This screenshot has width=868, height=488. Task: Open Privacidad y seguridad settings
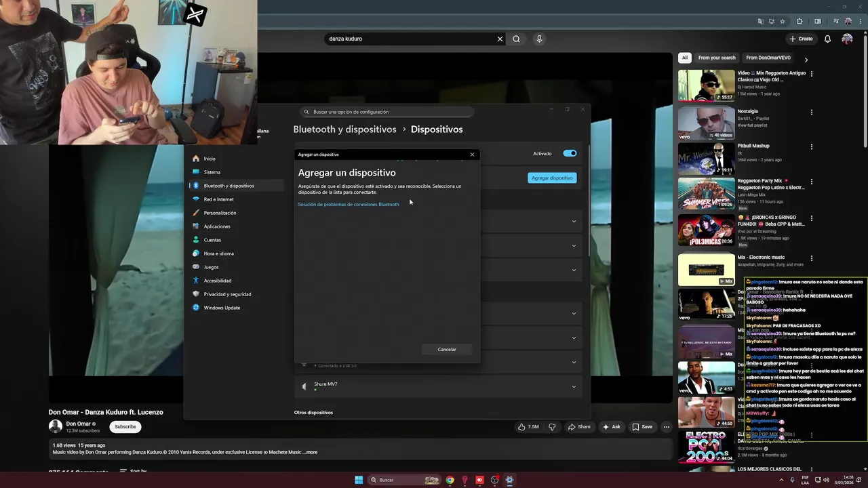[x=227, y=294]
